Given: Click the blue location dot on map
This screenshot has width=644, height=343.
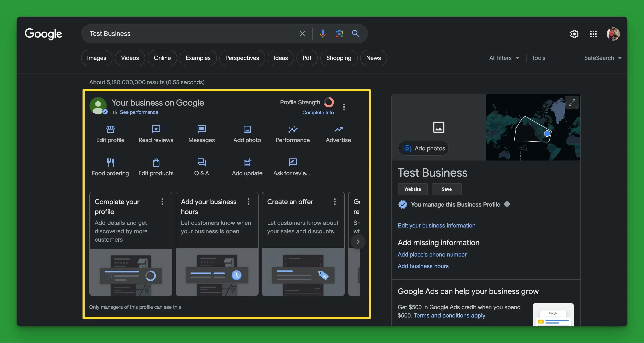Looking at the screenshot, I should pos(547,134).
